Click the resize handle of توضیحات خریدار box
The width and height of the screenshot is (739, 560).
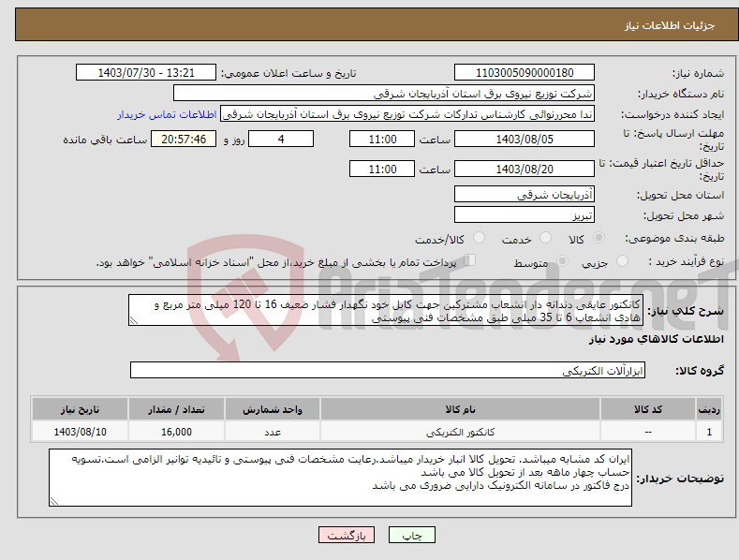(x=53, y=502)
